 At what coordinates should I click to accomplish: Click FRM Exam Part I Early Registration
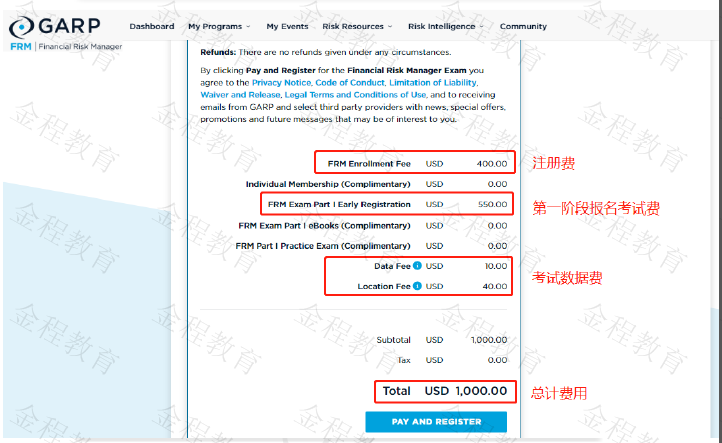coord(339,204)
